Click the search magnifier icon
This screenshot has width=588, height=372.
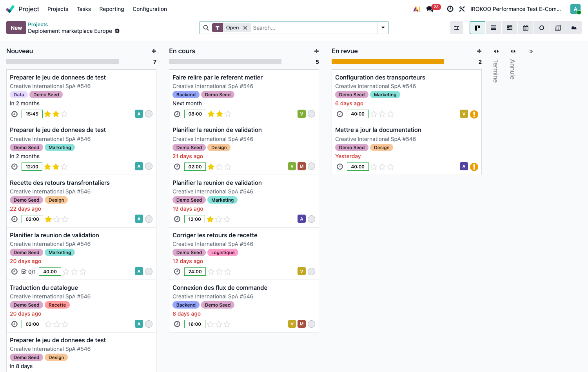206,28
